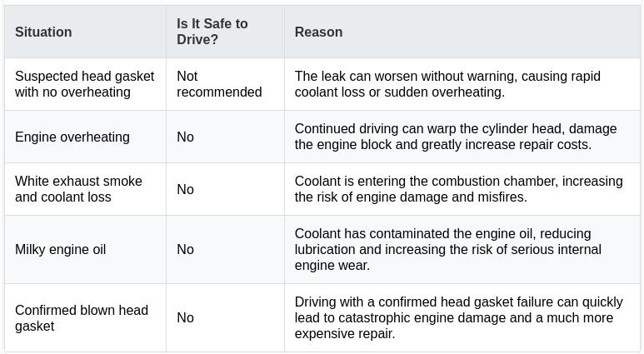644x354 pixels.
Task: Click the Is It Safe to Drive? header
Action: [x=212, y=32]
